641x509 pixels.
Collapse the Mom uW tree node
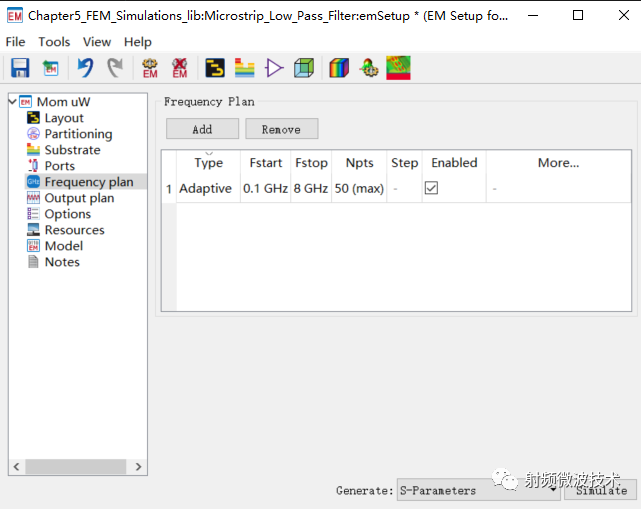coord(13,101)
